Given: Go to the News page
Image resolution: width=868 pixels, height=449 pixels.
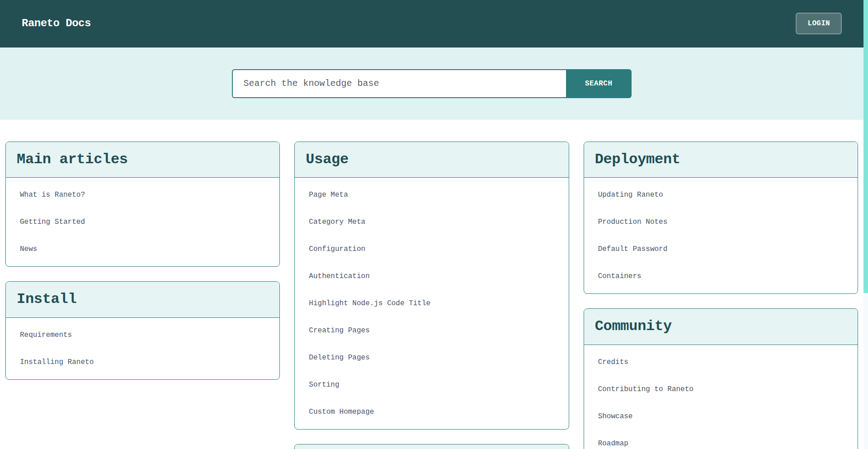Looking at the screenshot, I should pyautogui.click(x=28, y=249).
